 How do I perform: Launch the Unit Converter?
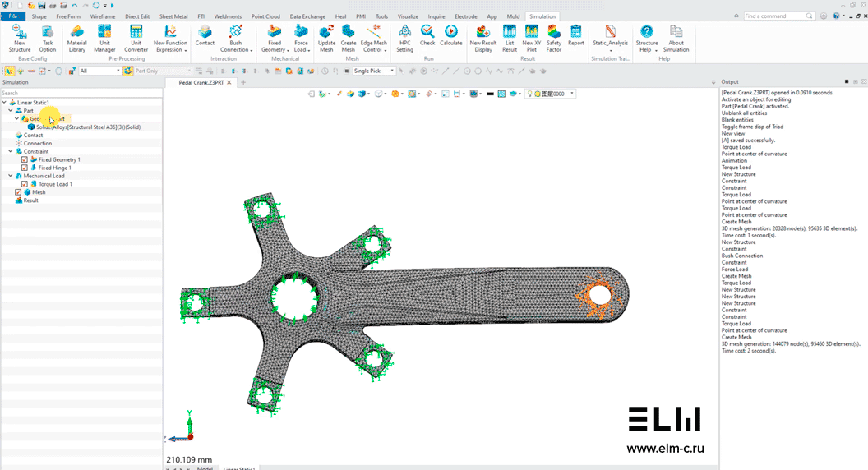pyautogui.click(x=136, y=39)
